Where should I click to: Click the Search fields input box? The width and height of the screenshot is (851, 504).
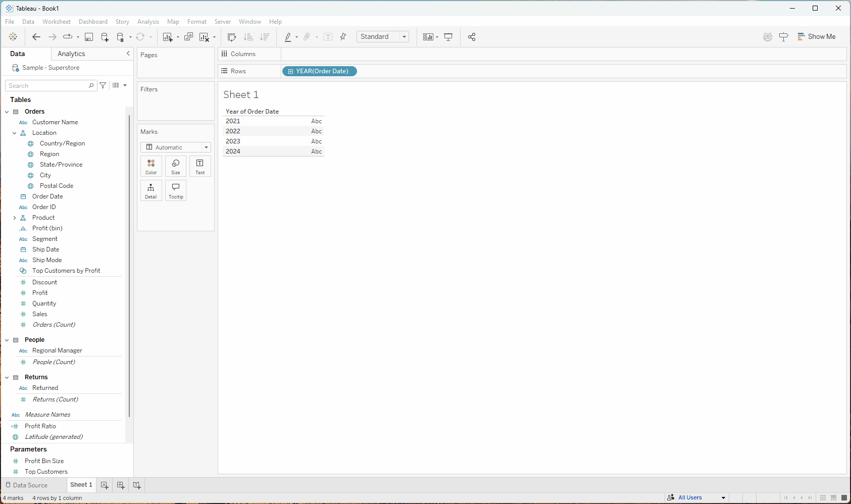(48, 86)
